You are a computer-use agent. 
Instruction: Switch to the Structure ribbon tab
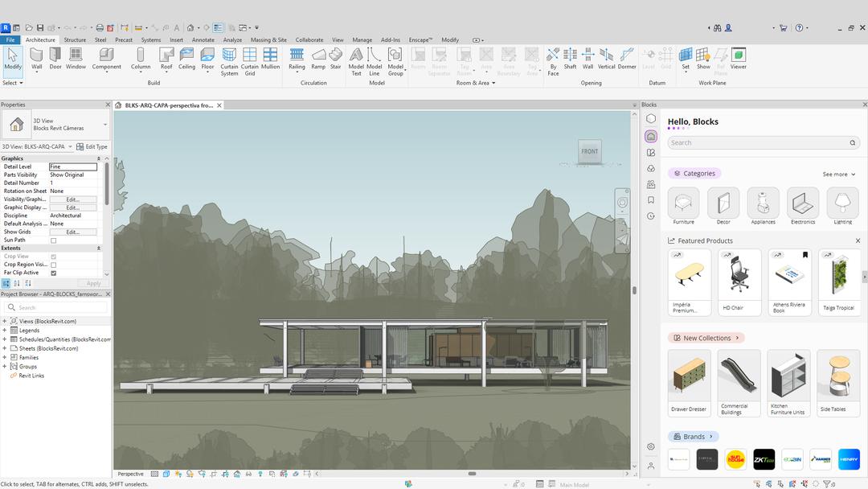click(x=75, y=39)
